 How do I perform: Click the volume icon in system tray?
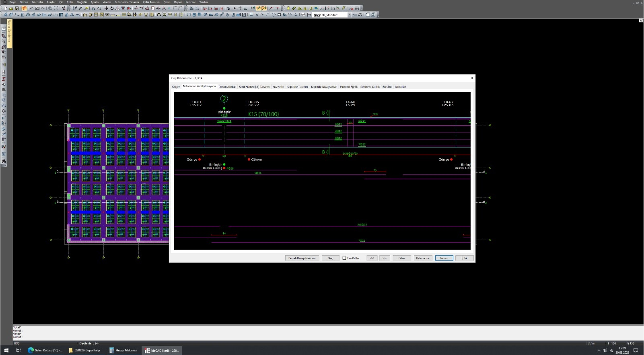pyautogui.click(x=605, y=351)
